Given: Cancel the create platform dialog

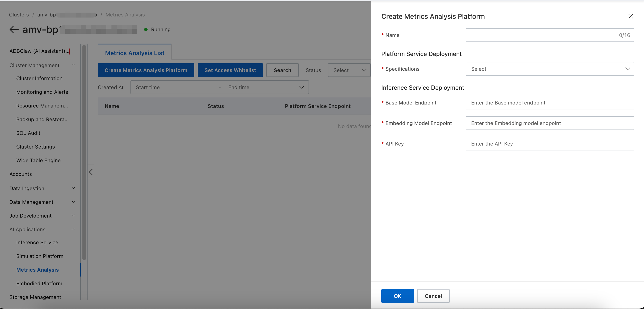Looking at the screenshot, I should [433, 296].
